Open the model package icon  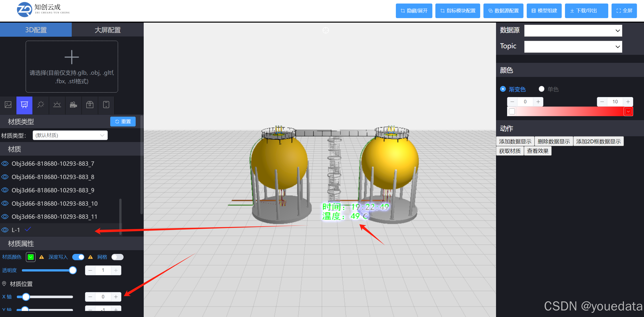point(90,105)
